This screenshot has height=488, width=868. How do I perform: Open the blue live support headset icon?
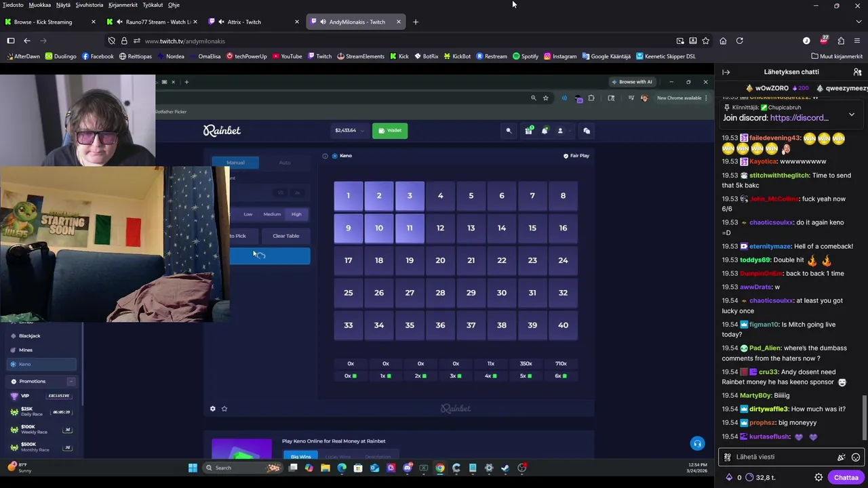click(x=697, y=444)
